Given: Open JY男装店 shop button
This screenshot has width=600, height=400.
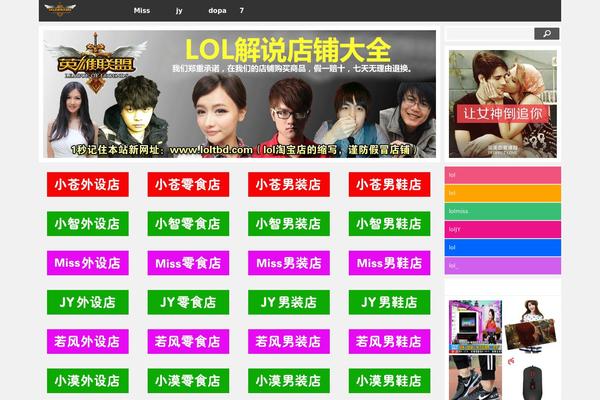Looking at the screenshot, I should pos(289,302).
